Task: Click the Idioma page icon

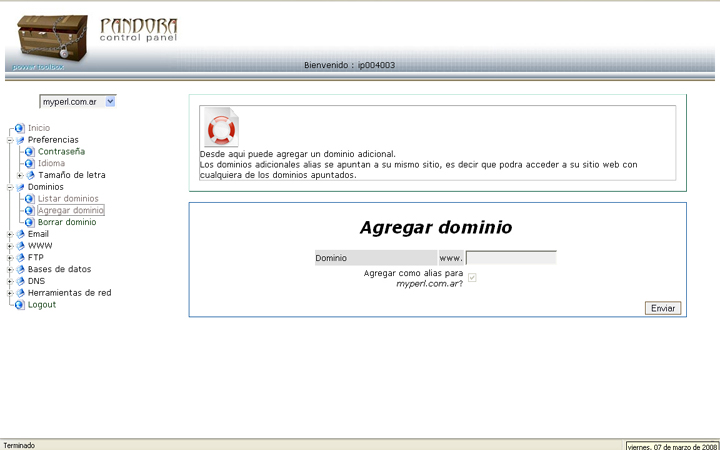Action: tap(30, 164)
